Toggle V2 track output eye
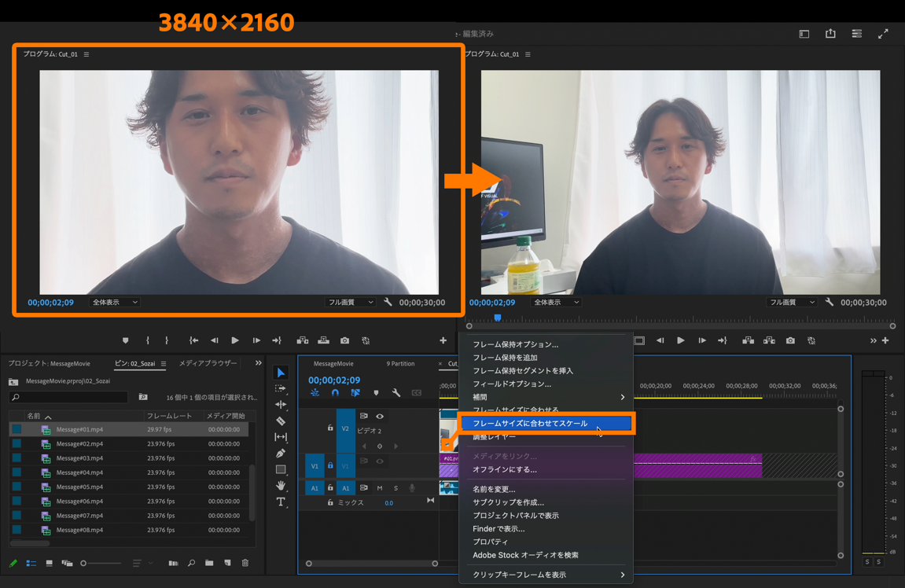The width and height of the screenshot is (905, 588). 380,416
